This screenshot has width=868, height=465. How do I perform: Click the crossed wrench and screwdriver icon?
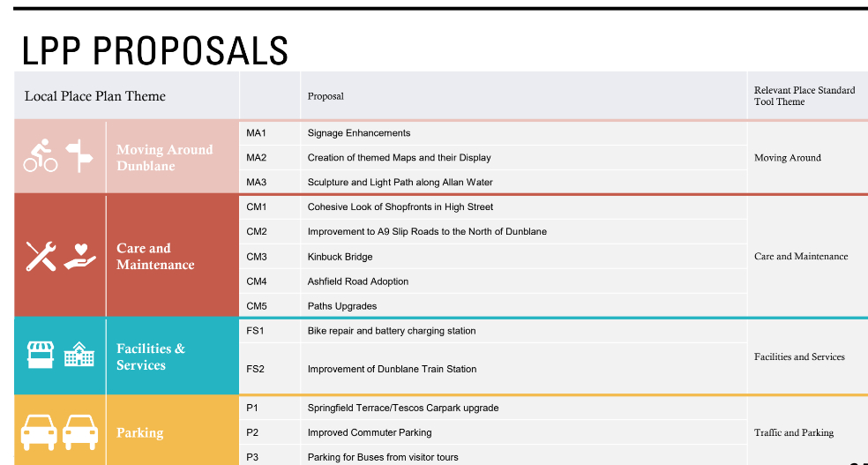pos(41,256)
